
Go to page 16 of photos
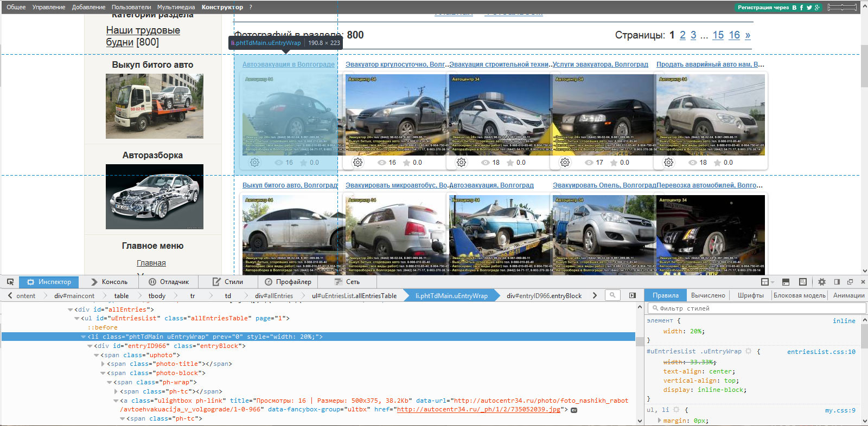tap(734, 35)
